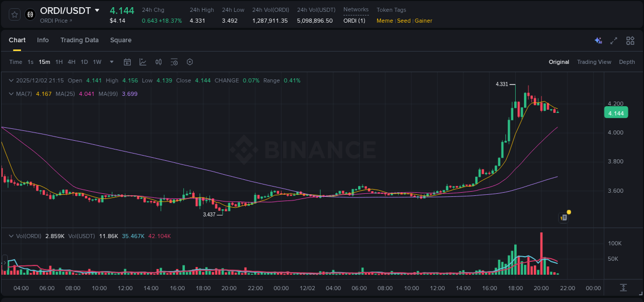Select the chart style icon
This screenshot has height=302, width=644.
[143, 61]
